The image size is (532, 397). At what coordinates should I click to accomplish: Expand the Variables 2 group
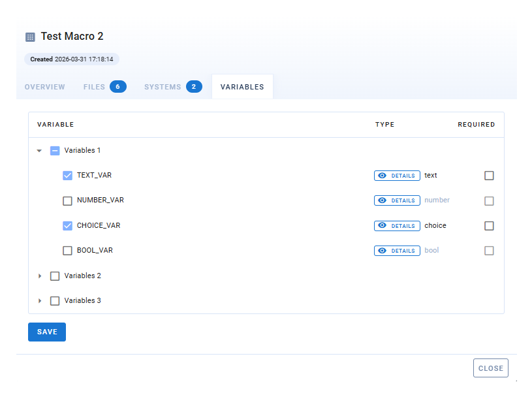click(40, 276)
